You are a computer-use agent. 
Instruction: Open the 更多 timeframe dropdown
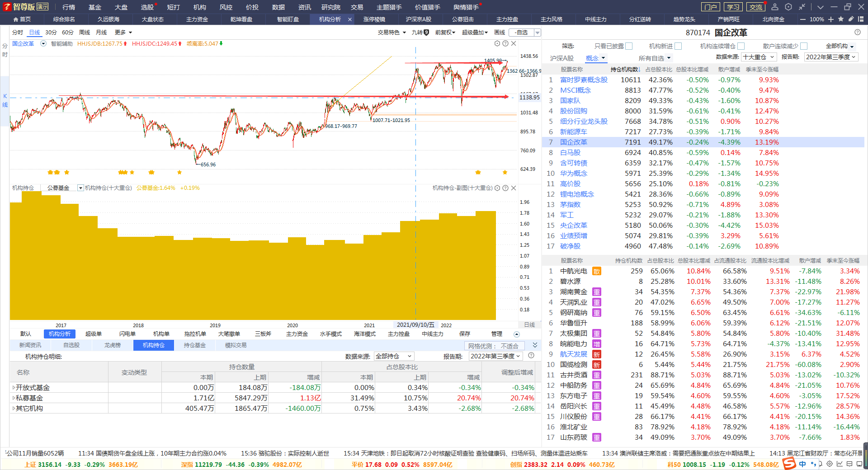[x=123, y=33]
